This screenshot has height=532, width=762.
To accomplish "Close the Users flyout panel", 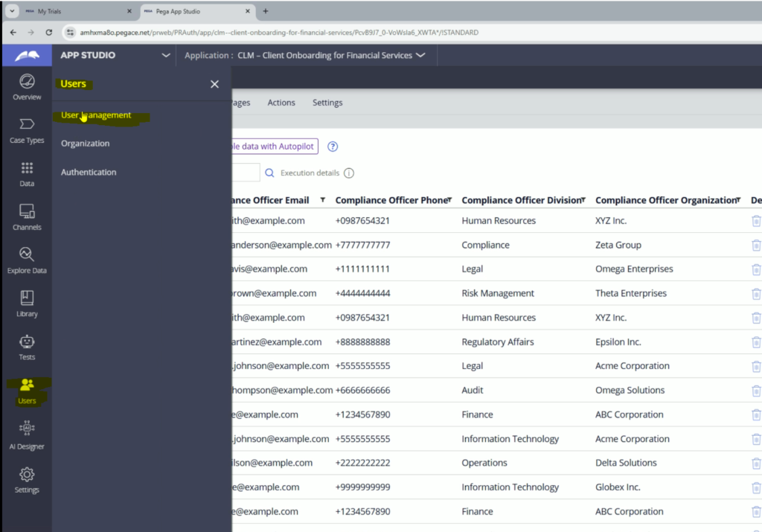I will tap(214, 84).
